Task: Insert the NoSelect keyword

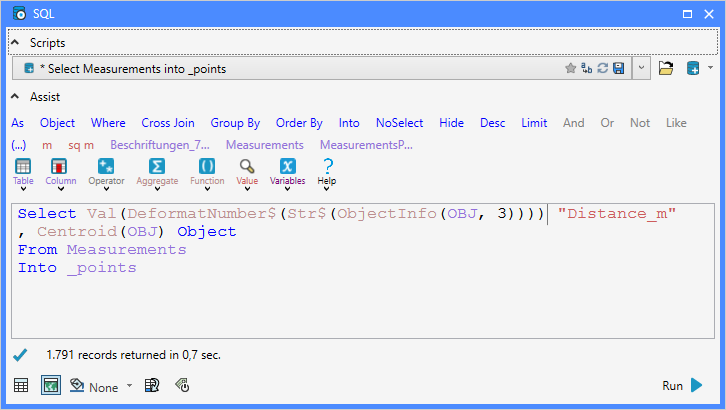Action: pyautogui.click(x=400, y=123)
